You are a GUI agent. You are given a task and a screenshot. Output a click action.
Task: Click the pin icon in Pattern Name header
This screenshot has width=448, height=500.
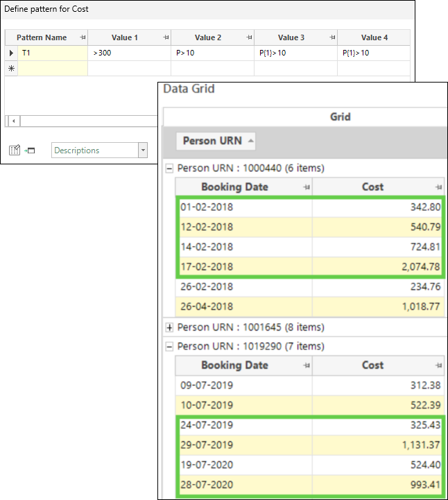tap(83, 37)
